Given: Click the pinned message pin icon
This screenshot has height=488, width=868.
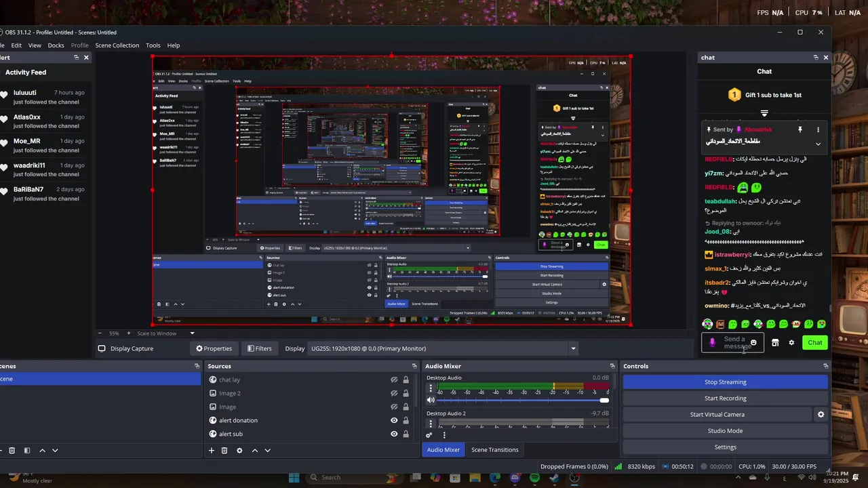Looking at the screenshot, I should [x=800, y=129].
